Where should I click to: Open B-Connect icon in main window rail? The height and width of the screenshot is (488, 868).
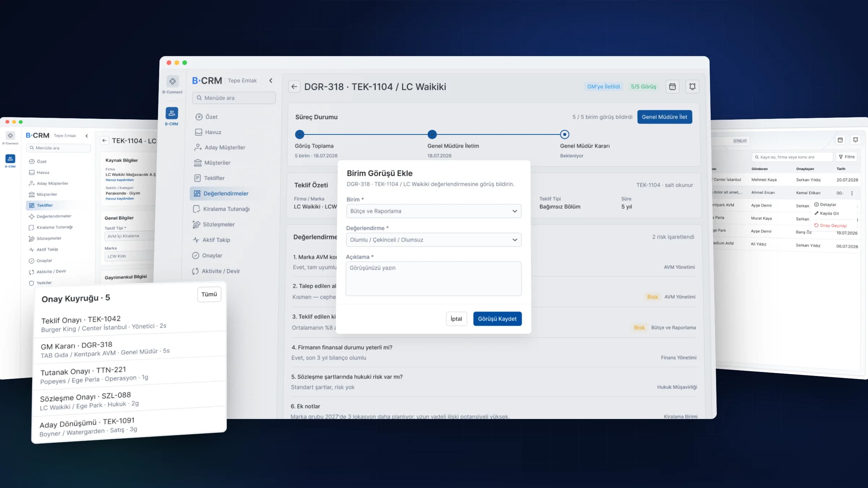(173, 81)
